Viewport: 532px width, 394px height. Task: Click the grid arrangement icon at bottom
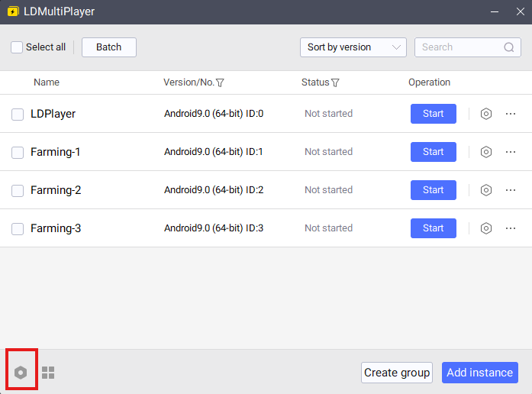[48, 373]
